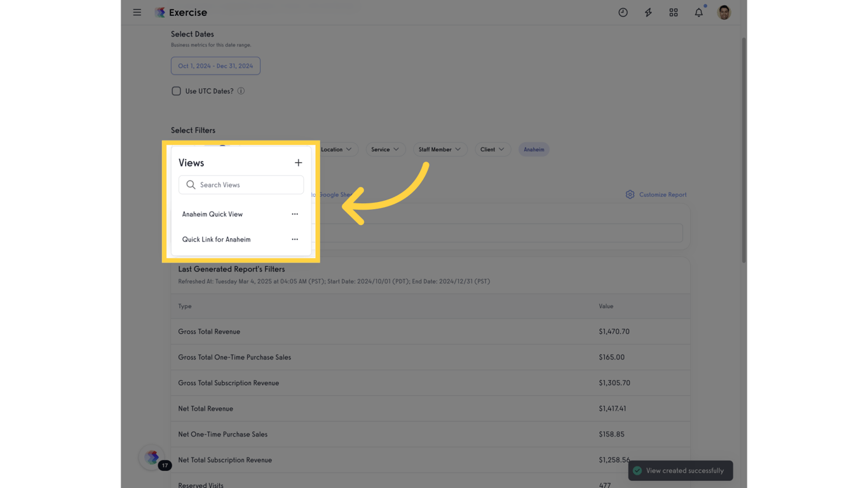The width and height of the screenshot is (868, 488).
Task: Open more options for Anaheim Quick View
Action: (x=295, y=214)
